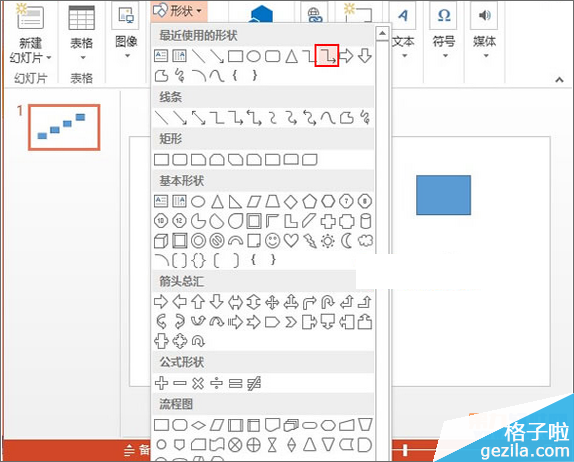Pick the vertical text box in Basic Shapes
The width and height of the screenshot is (574, 462).
pyautogui.click(x=179, y=201)
